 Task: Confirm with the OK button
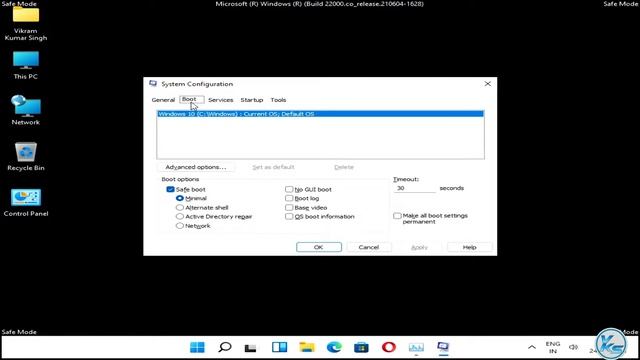click(x=319, y=247)
